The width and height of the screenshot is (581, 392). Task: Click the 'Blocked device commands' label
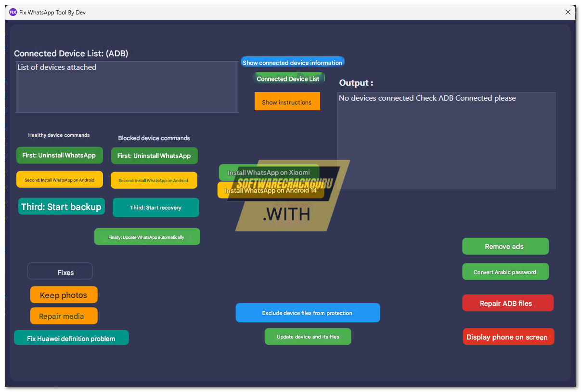pos(154,138)
